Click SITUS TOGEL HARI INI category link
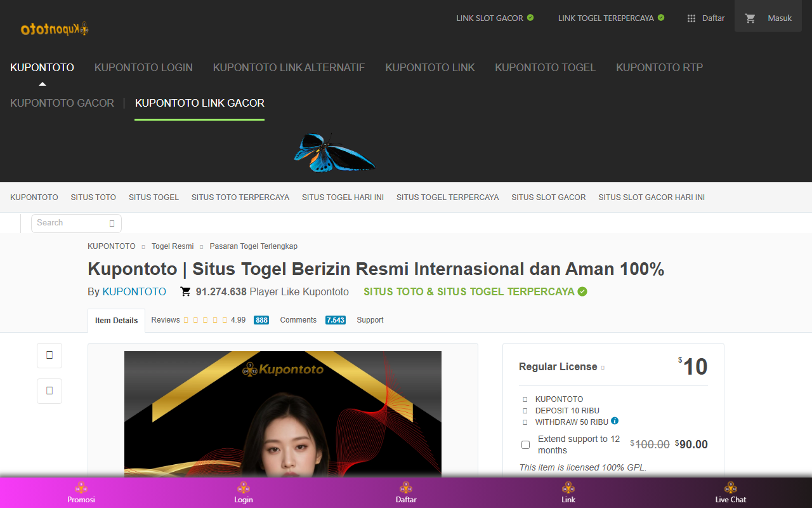 343,197
